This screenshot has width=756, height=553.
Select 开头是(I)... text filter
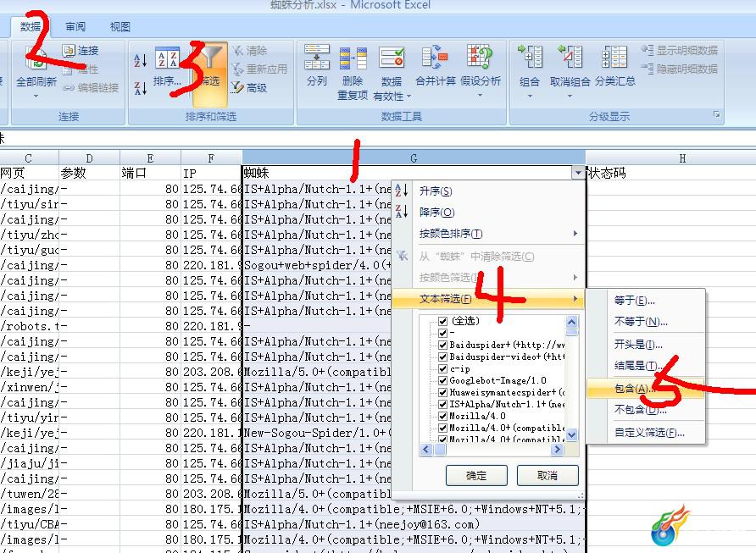pos(638,345)
